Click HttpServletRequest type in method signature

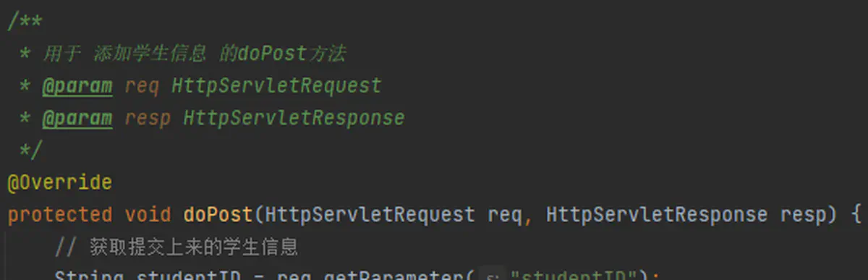pyautogui.click(x=370, y=215)
